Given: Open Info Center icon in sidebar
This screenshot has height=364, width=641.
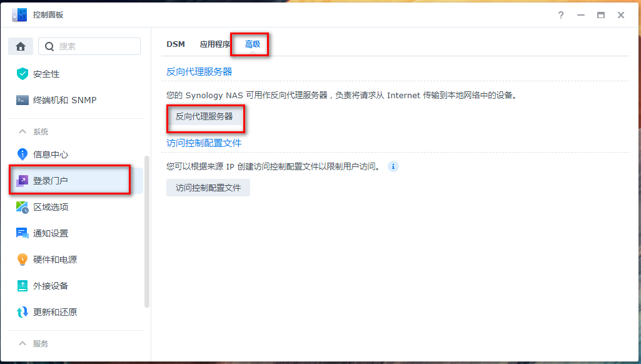Looking at the screenshot, I should [23, 154].
